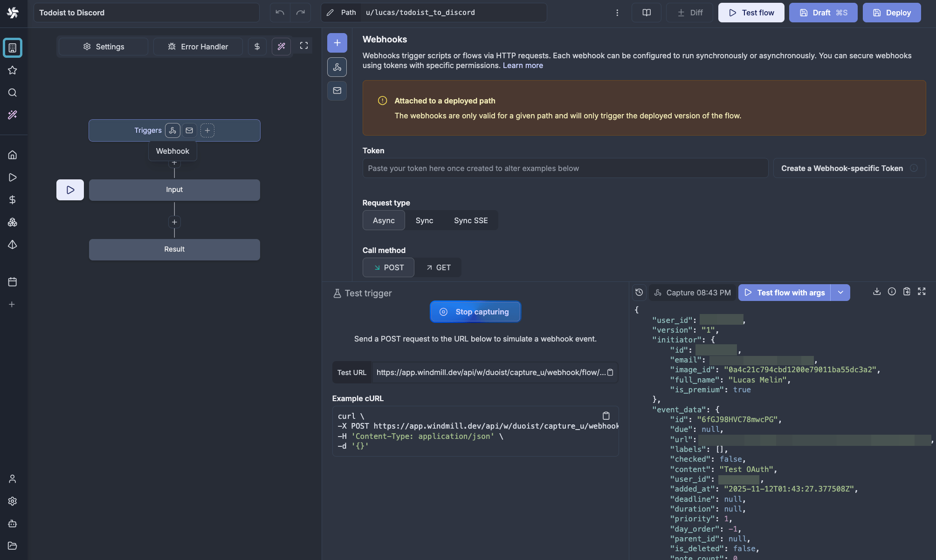The width and height of the screenshot is (936, 560).
Task: Open the Test flow with args dropdown arrow
Action: [x=841, y=293]
